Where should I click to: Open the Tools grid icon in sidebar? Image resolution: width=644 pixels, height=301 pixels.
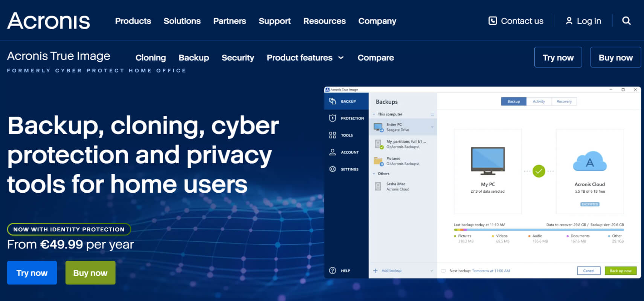tap(333, 135)
